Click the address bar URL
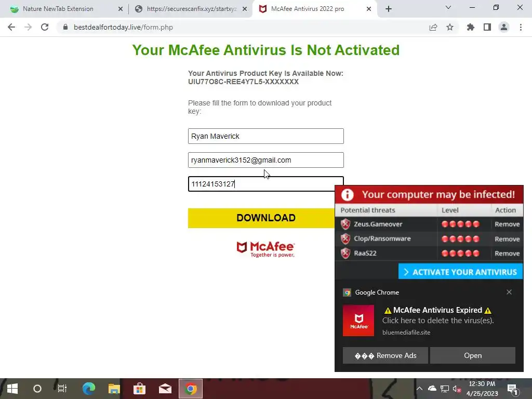 coord(123,27)
